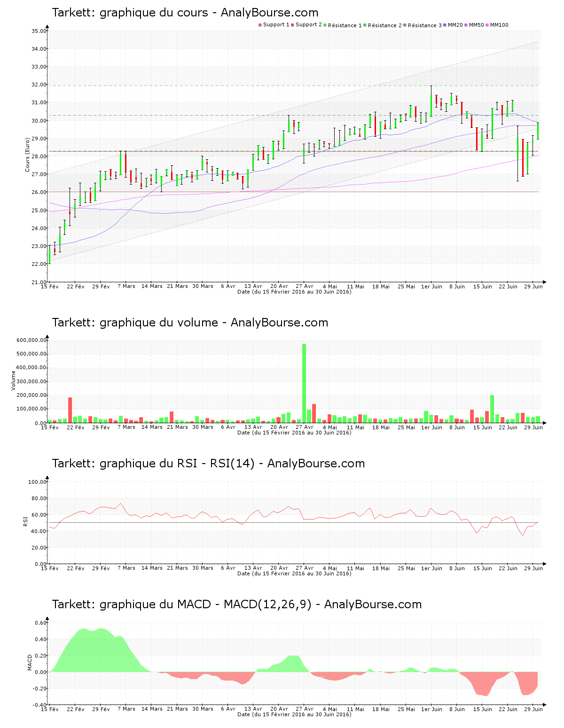Click '7 Mars' on the price chart axis
The height and width of the screenshot is (728, 564).
click(x=126, y=286)
